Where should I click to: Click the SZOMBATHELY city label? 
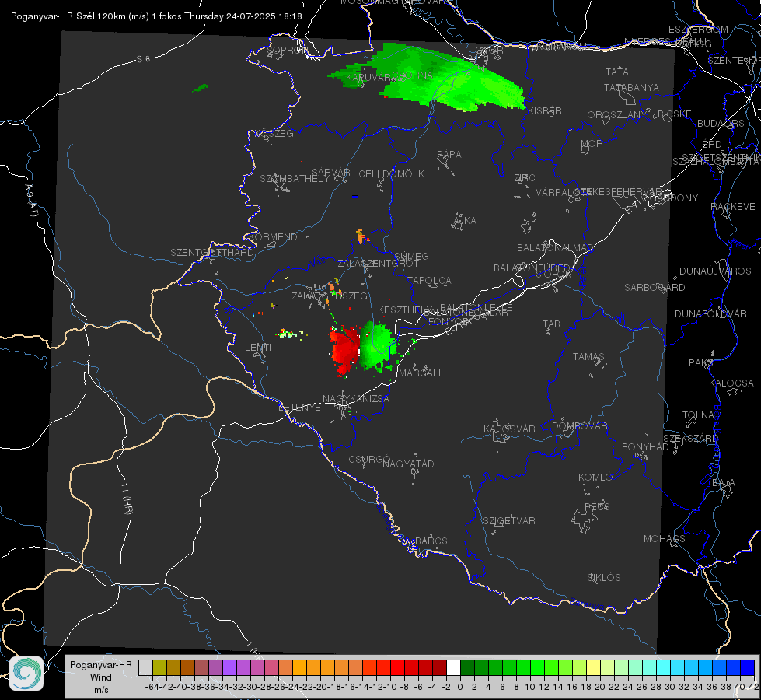[295, 179]
